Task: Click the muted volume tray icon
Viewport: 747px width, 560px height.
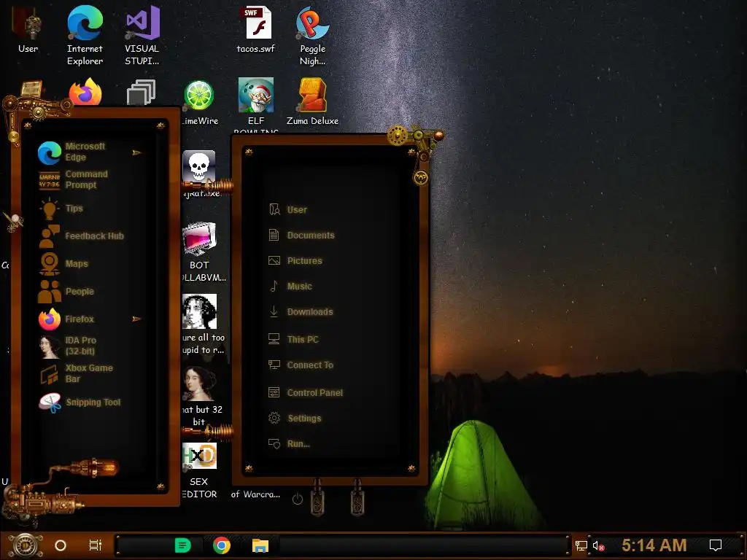Action: click(x=599, y=545)
